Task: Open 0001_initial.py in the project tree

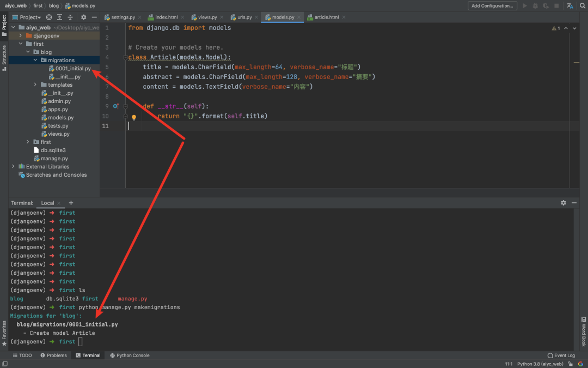Action: click(x=72, y=69)
